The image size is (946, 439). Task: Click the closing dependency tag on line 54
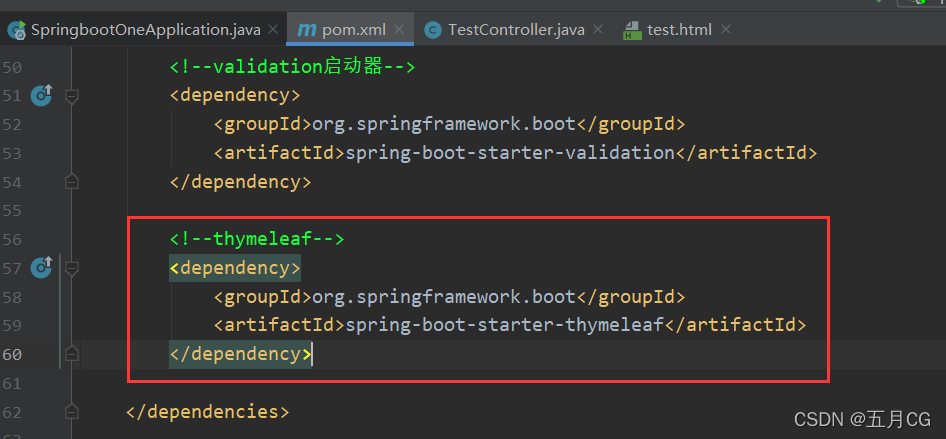(x=240, y=182)
